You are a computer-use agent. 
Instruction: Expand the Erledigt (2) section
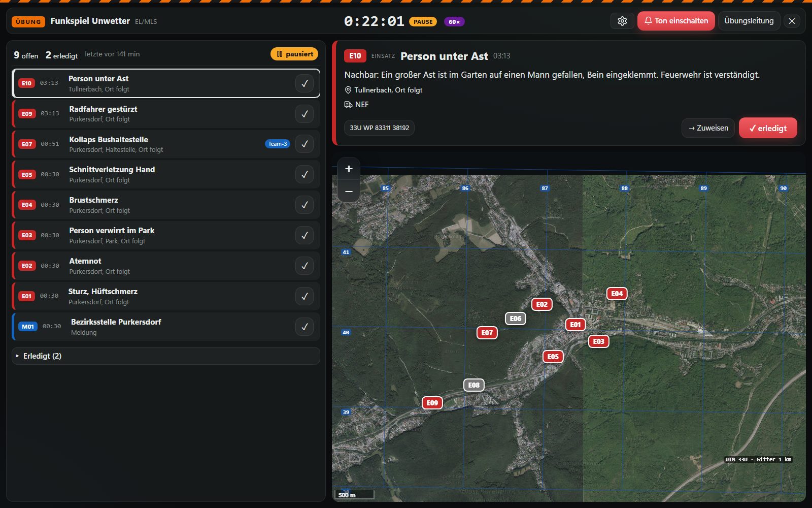click(166, 356)
